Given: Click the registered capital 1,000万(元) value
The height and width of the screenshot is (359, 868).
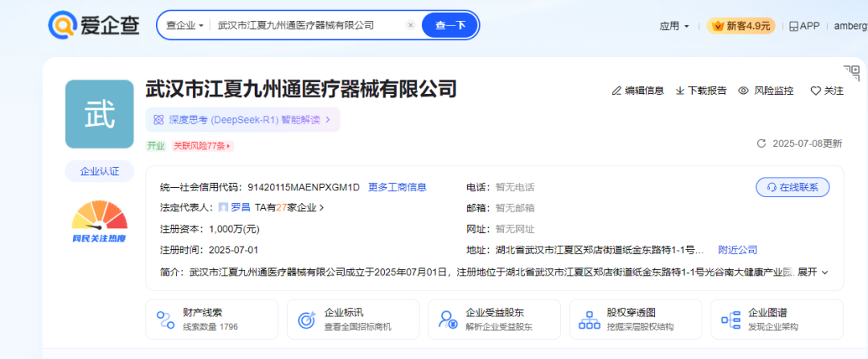Looking at the screenshot, I should click(234, 229).
